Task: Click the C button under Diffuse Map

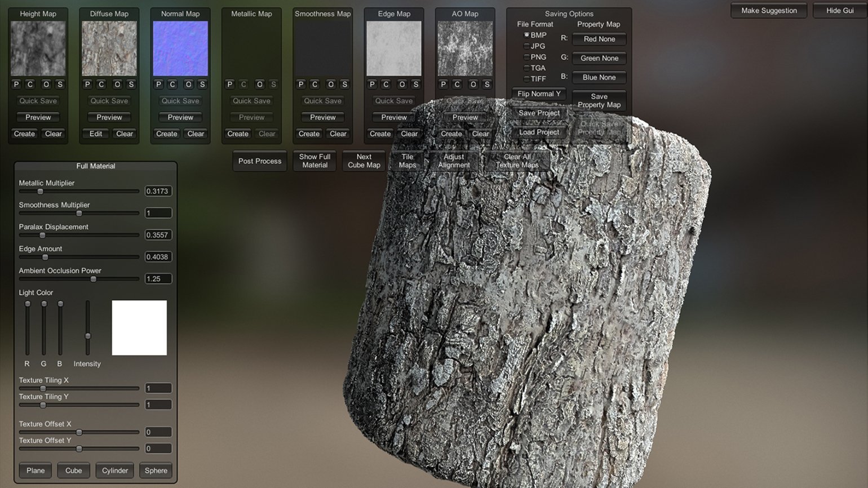Action: (101, 85)
